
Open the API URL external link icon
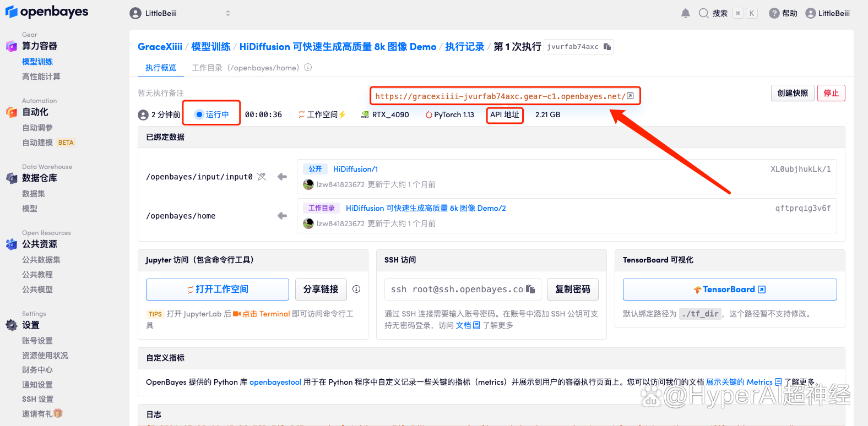630,96
